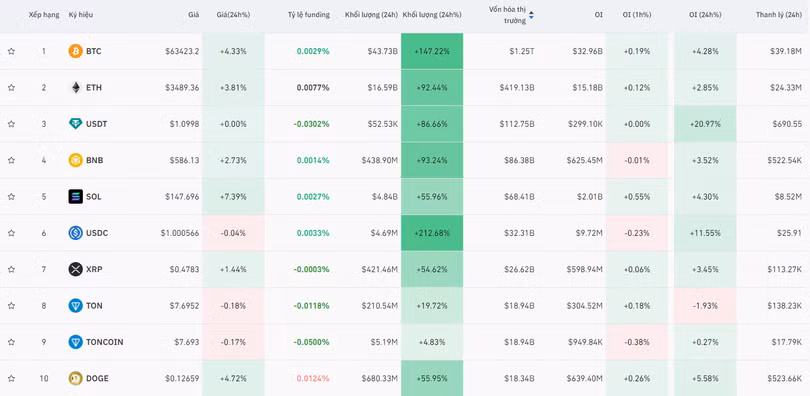Viewport: 810px width, 396px height.
Task: Select USDC price $1.000566
Action: click(x=180, y=233)
